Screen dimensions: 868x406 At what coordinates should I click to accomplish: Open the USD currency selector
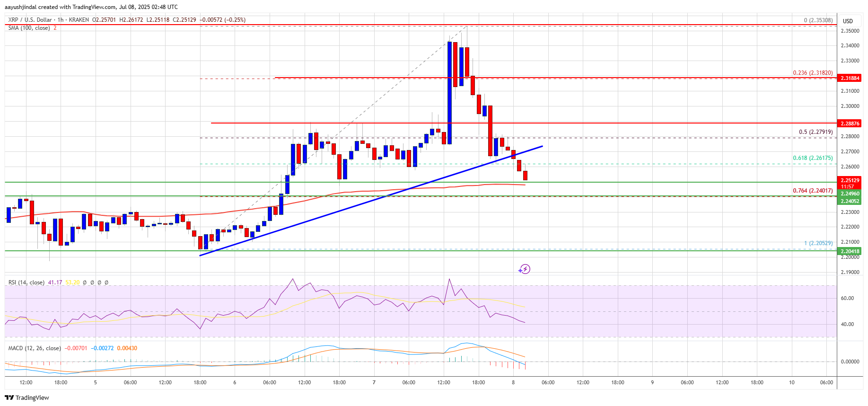click(x=848, y=21)
